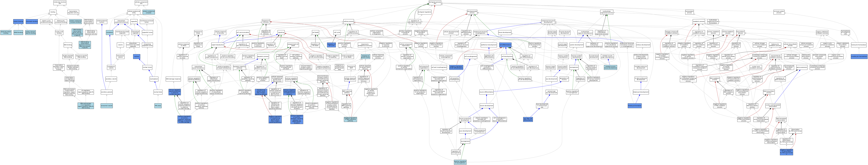Click the DNA damage response node
The height and width of the screenshot is (165, 868).
click(173, 79)
